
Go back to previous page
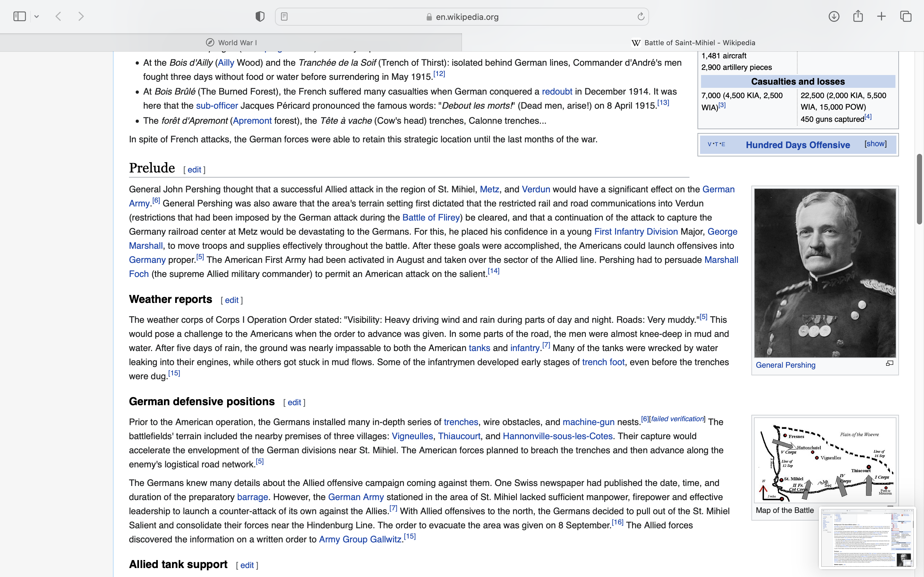point(58,16)
